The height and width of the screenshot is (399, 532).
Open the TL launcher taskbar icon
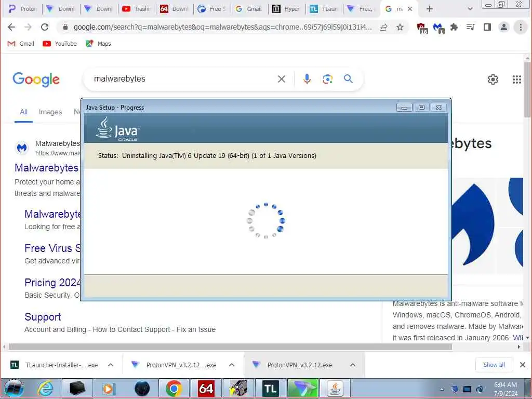270,389
